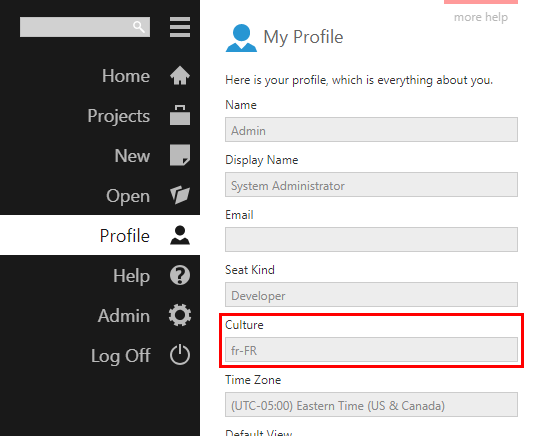Toggle the hamburger menu icon
The width and height of the screenshot is (543, 436).
pyautogui.click(x=180, y=27)
